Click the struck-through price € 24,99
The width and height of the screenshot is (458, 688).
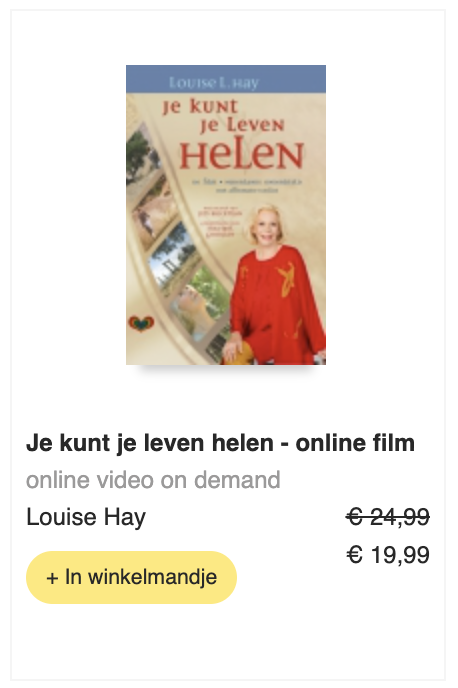[388, 516]
